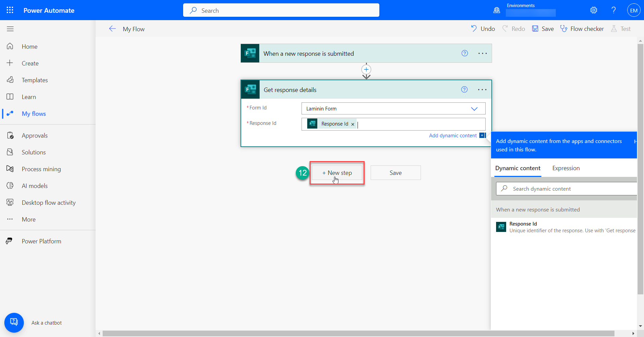This screenshot has height=337, width=644.
Task: Click the vertical scrollbar down arrow
Action: pyautogui.click(x=640, y=326)
